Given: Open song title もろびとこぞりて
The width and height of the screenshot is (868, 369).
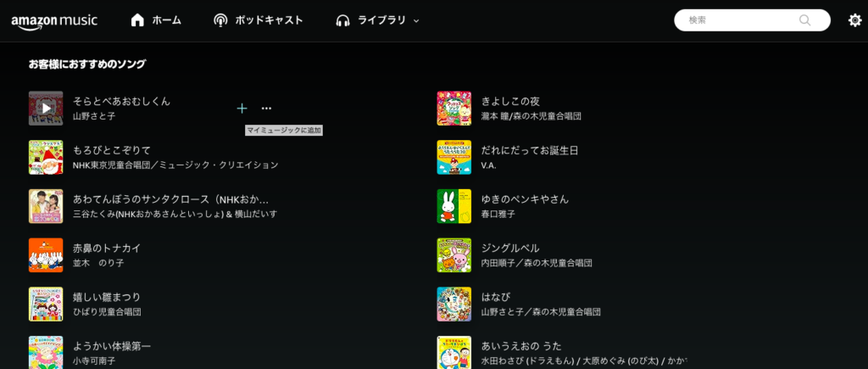Looking at the screenshot, I should click(x=112, y=150).
